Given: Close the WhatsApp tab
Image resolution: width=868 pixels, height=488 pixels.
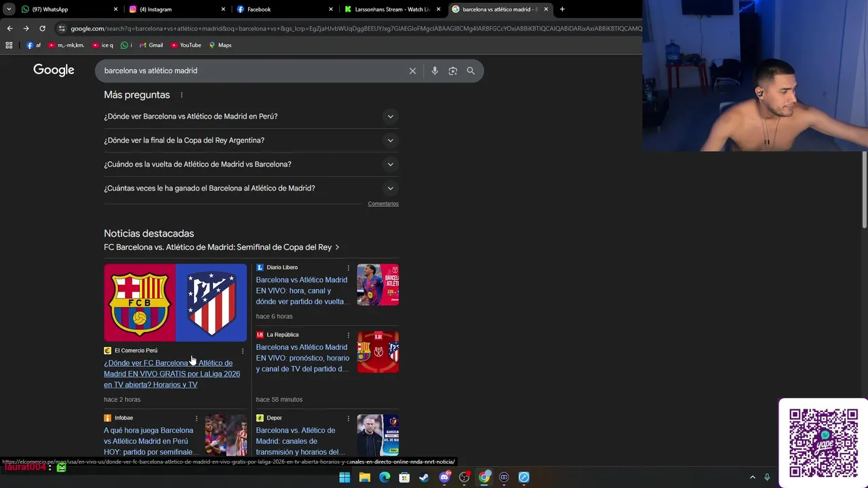Looking at the screenshot, I should point(115,9).
